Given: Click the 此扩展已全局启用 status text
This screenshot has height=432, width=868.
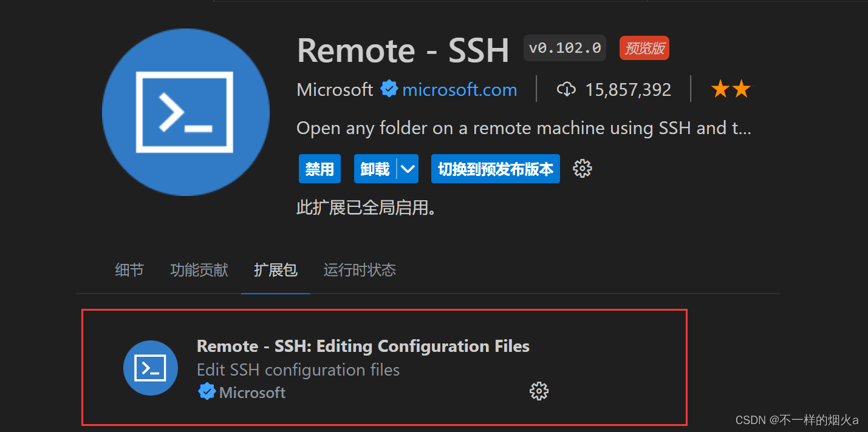Looking at the screenshot, I should [366, 208].
